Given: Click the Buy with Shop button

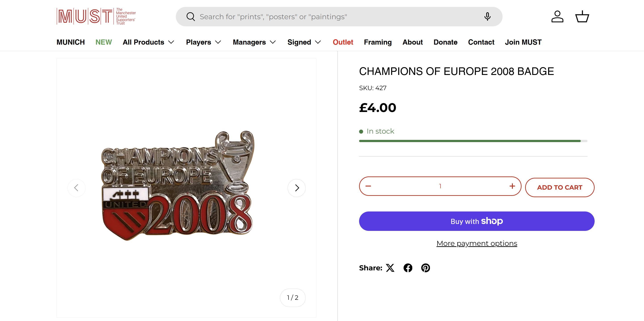Looking at the screenshot, I should 477,221.
